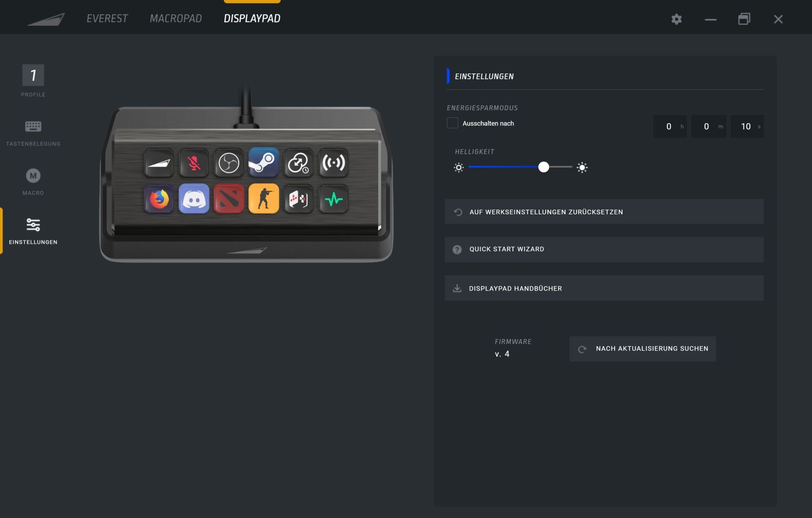Select the Discord key icon

coord(194,199)
